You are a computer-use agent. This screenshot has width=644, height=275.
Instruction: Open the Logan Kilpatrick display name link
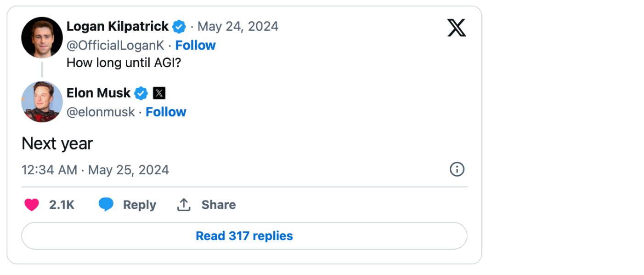coord(118,27)
